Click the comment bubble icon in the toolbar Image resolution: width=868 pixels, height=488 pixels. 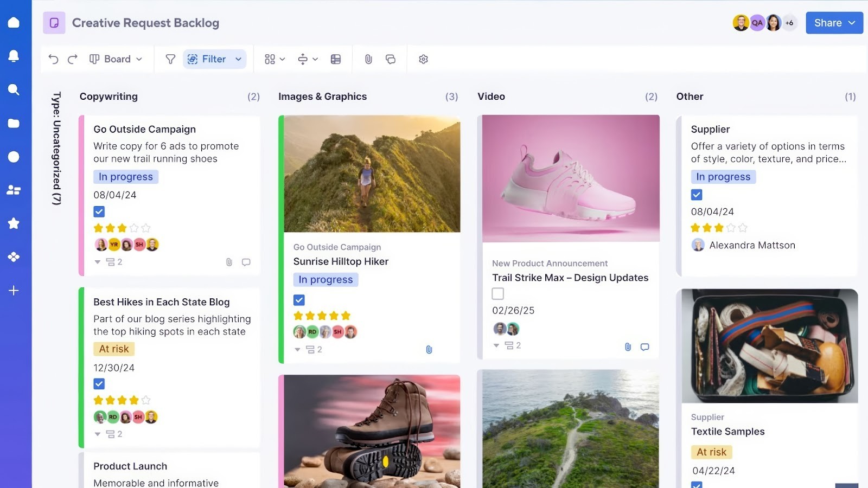(391, 59)
